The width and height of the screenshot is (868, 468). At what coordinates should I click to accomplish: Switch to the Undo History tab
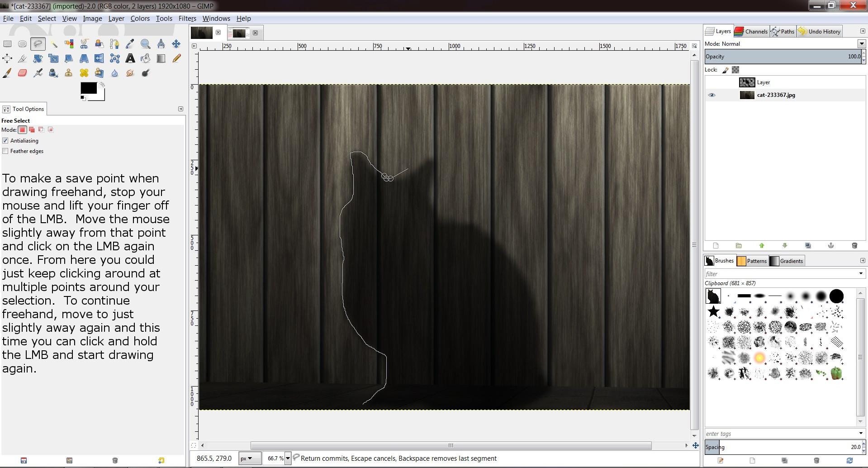(x=820, y=31)
